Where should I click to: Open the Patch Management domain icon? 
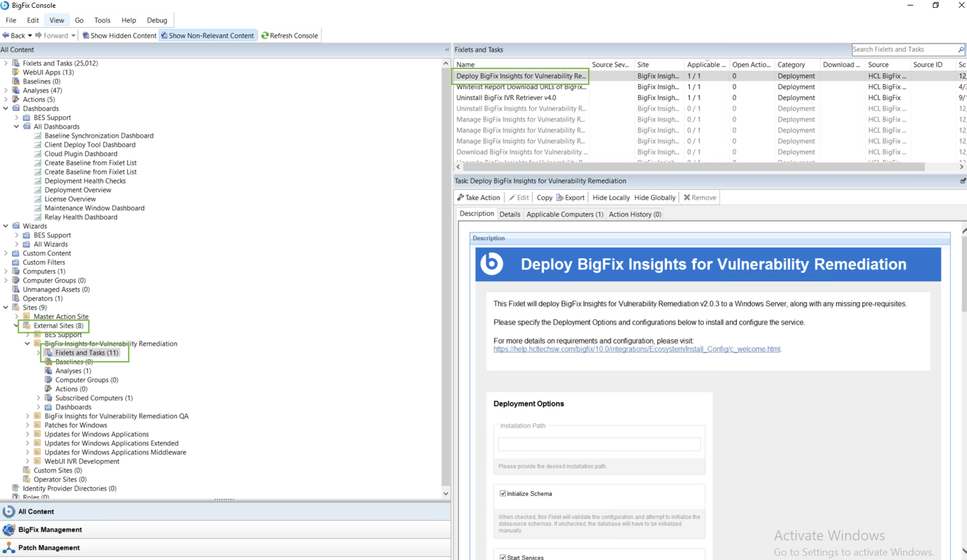(9, 548)
